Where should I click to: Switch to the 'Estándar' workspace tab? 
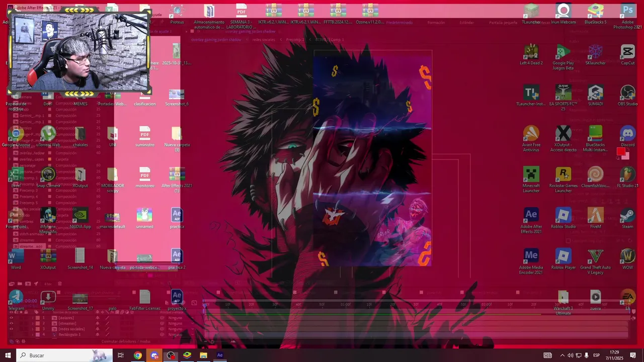[467, 23]
